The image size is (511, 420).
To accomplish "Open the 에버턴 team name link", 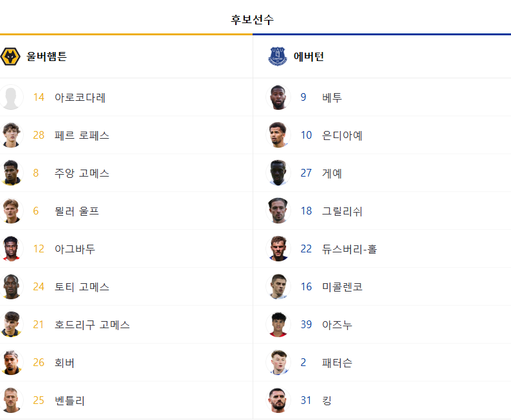I will (x=309, y=57).
